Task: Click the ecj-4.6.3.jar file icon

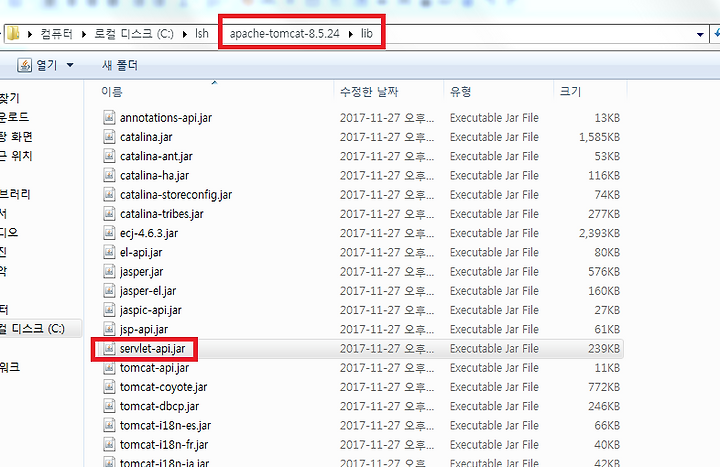Action: click(109, 234)
